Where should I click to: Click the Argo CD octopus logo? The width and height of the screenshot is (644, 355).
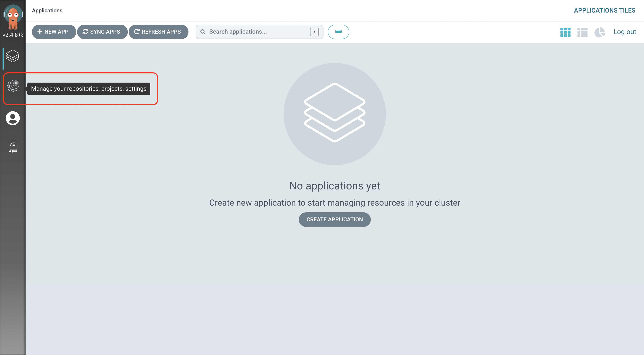pos(13,17)
